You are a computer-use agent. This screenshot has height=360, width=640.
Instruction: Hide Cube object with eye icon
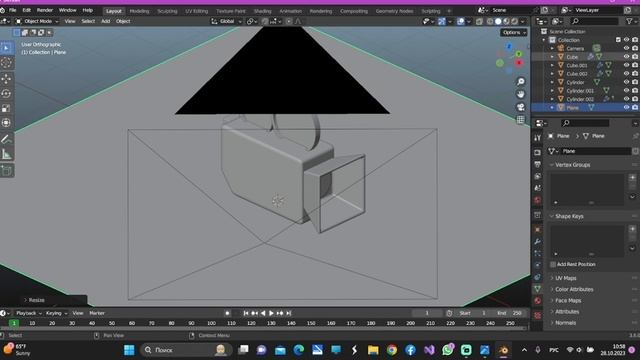point(626,57)
